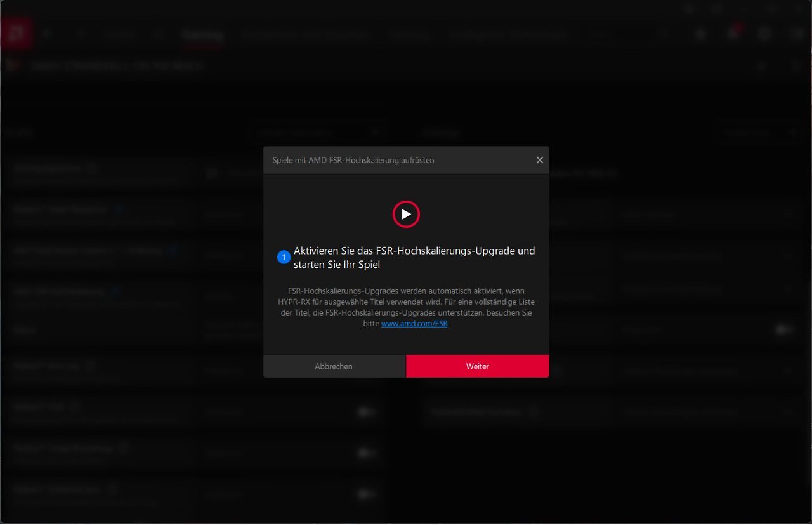
Task: Click Abbrechen to cancel the dialog
Action: (x=334, y=366)
